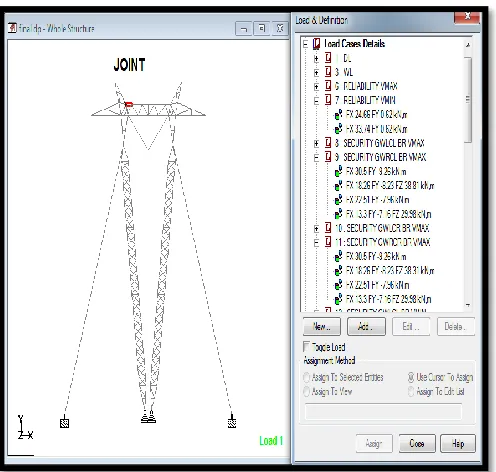Click the load tree scrollbar down arrow

(x=468, y=305)
